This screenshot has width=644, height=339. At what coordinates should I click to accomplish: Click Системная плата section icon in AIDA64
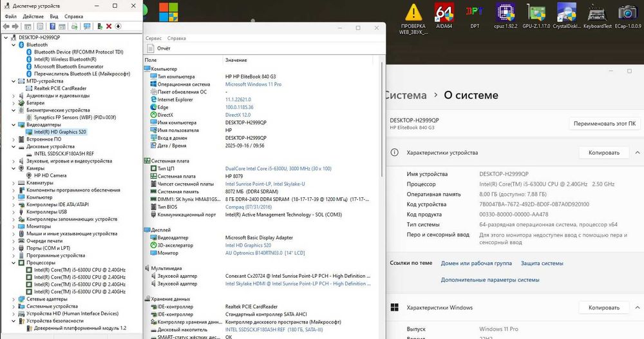pos(147,161)
